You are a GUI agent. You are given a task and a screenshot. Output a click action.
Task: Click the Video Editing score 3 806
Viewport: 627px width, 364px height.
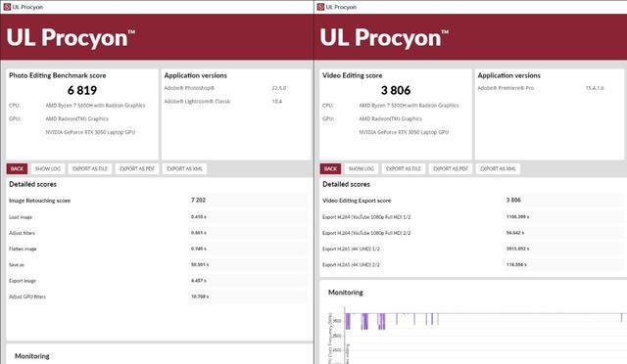[x=396, y=90]
